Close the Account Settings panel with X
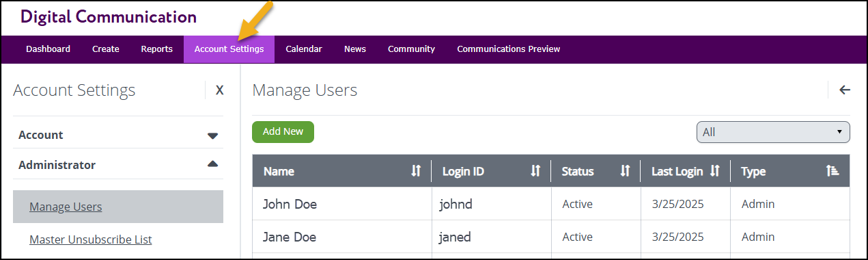This screenshot has height=260, width=868. coord(219,90)
